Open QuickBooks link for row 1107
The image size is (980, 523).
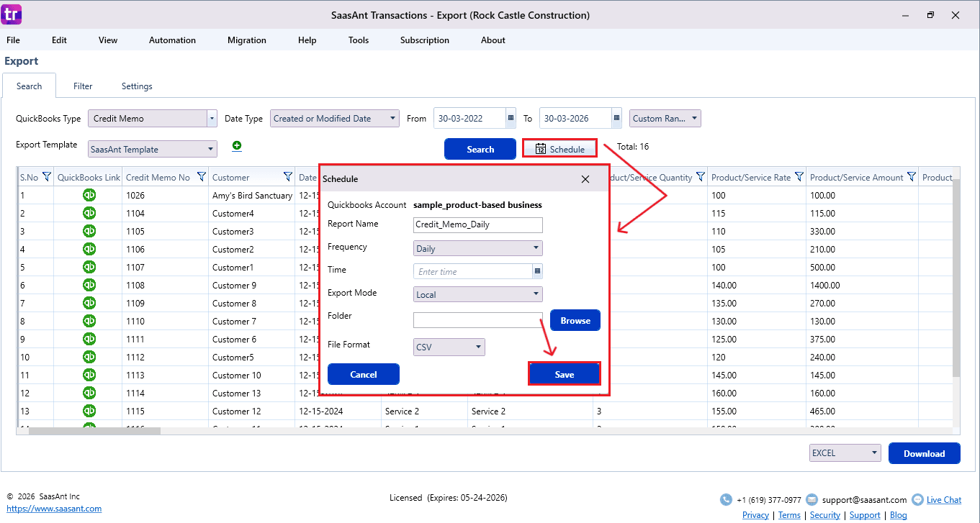pos(89,267)
